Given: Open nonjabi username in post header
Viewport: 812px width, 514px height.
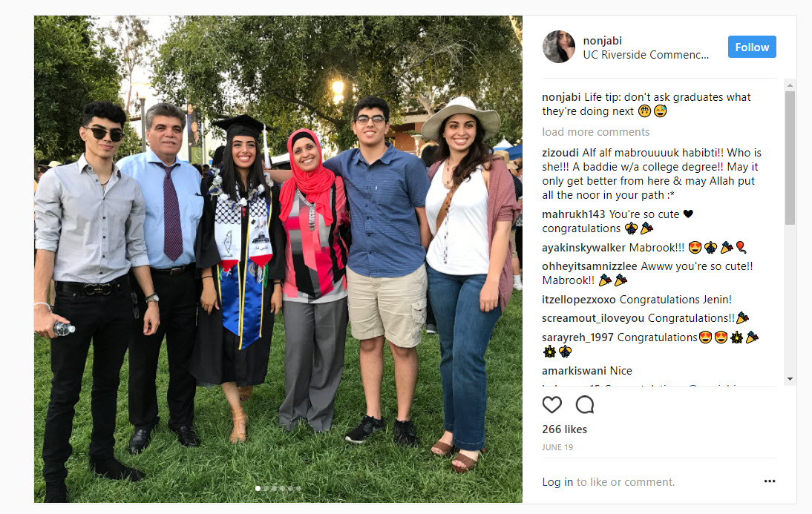Looking at the screenshot, I should (x=602, y=41).
